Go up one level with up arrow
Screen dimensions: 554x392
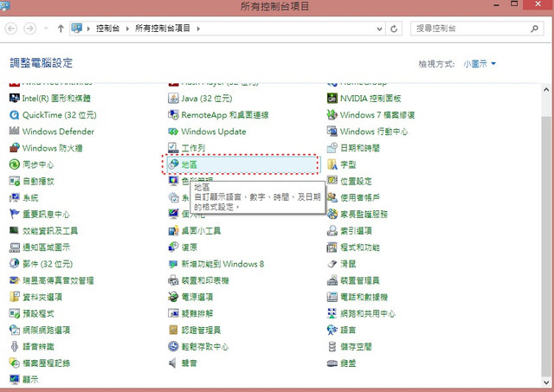coord(61,29)
